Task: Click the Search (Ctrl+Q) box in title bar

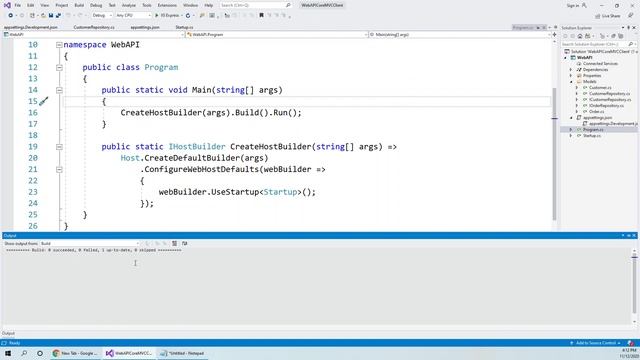Action: [256, 5]
